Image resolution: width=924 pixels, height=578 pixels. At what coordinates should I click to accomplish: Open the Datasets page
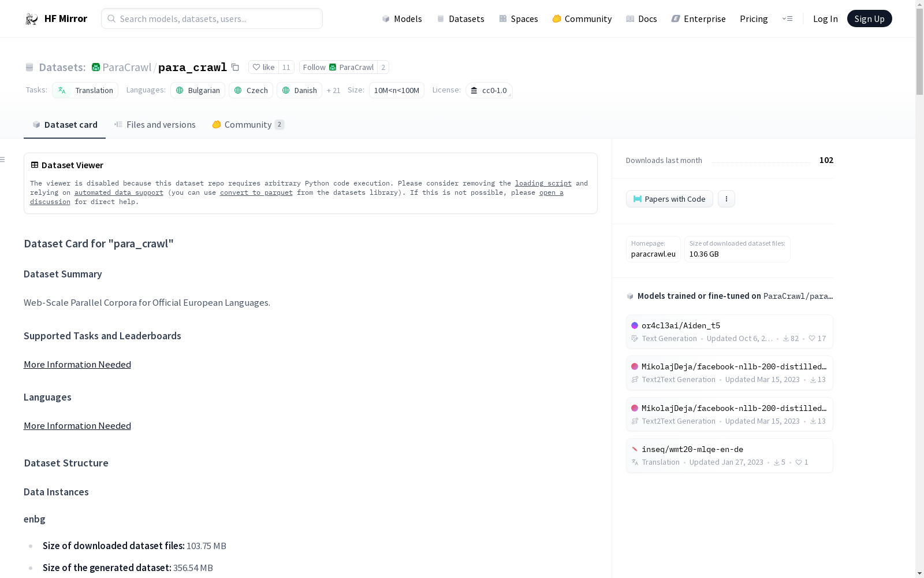460,18
